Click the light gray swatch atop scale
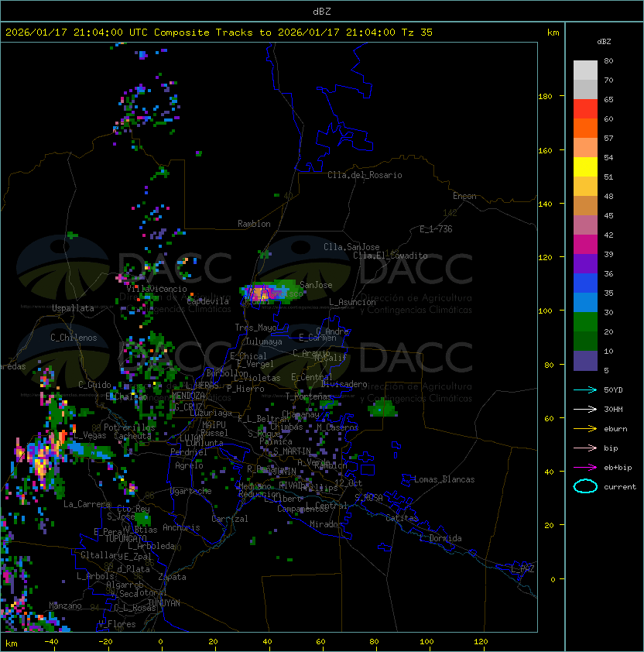 [x=585, y=70]
